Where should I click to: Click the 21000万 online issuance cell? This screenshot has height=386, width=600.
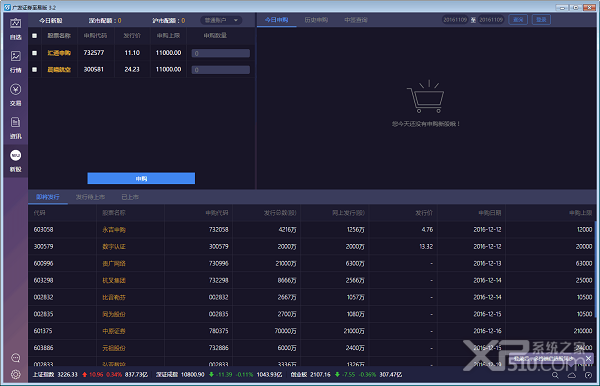tap(354, 331)
